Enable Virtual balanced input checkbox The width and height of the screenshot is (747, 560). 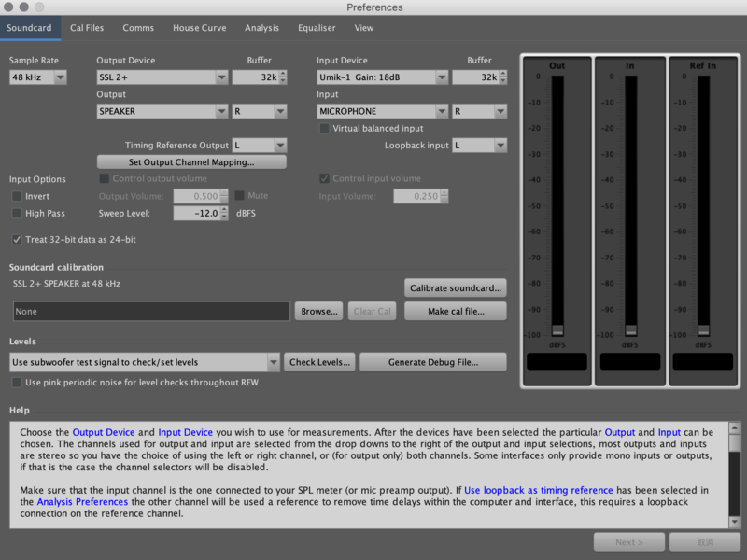[x=324, y=129]
